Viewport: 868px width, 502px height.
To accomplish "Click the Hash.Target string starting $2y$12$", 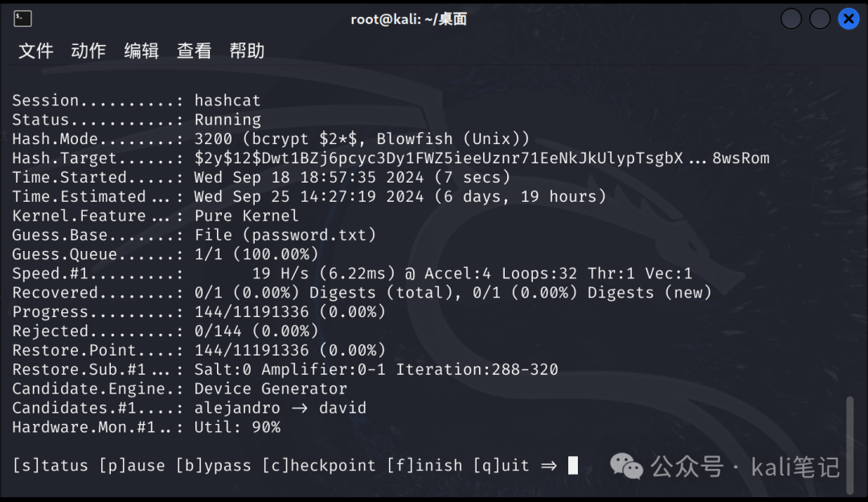I will [x=481, y=158].
